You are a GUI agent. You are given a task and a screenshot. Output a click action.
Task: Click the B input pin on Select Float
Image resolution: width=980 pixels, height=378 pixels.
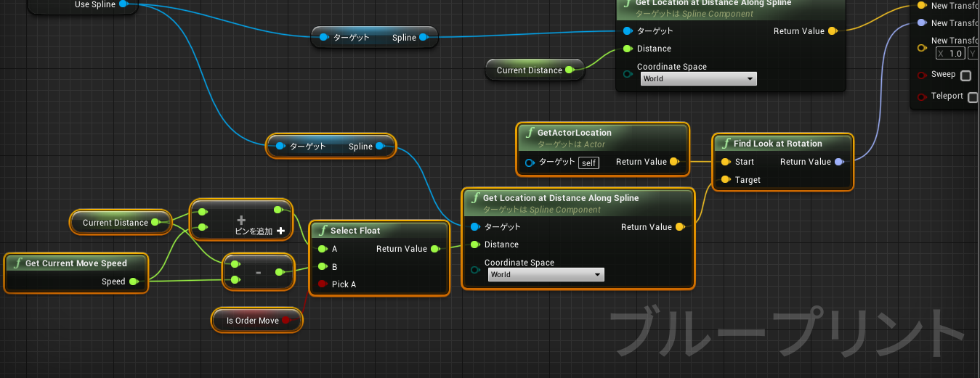tap(322, 266)
